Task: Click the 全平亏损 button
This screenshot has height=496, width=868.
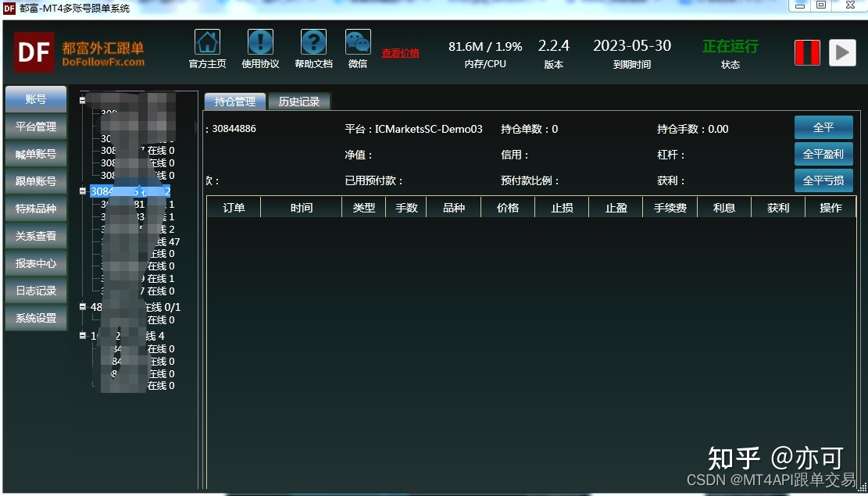Action: click(x=823, y=180)
